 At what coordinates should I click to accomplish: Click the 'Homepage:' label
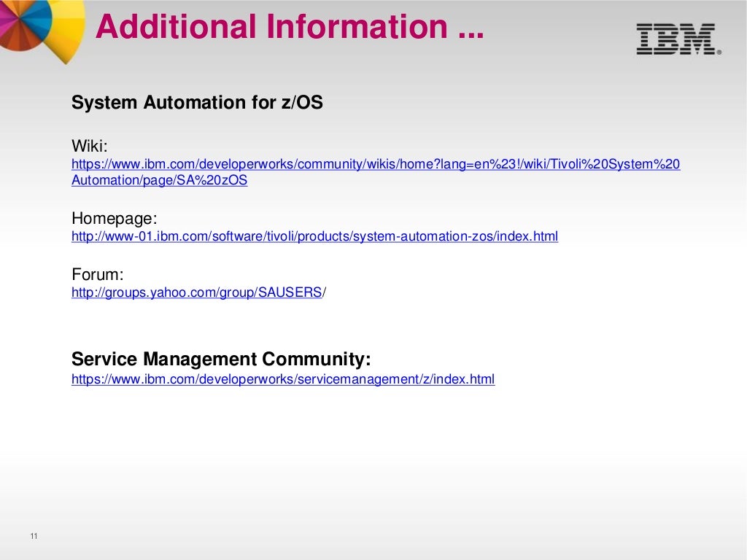pyautogui.click(x=115, y=219)
